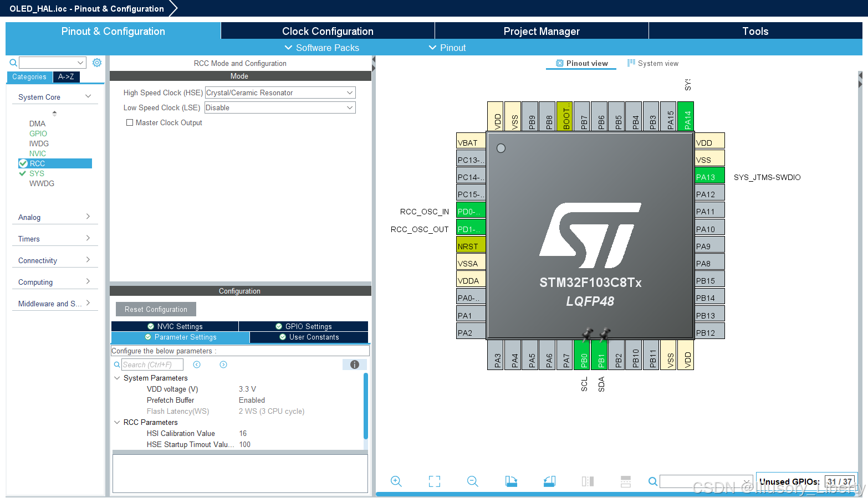Click the parameter search field
The width and height of the screenshot is (868, 503).
(x=152, y=365)
